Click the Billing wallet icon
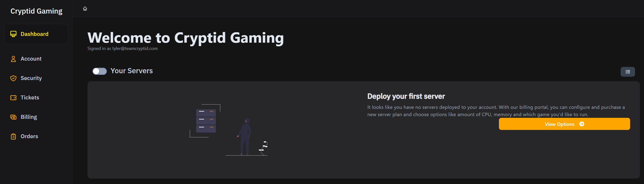Screen dimensions: 644x184 point(13,117)
